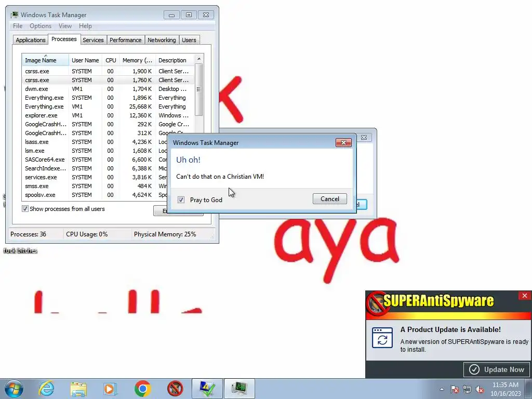Sort processes by User Name column
Image resolution: width=532 pixels, height=399 pixels.
85,60
